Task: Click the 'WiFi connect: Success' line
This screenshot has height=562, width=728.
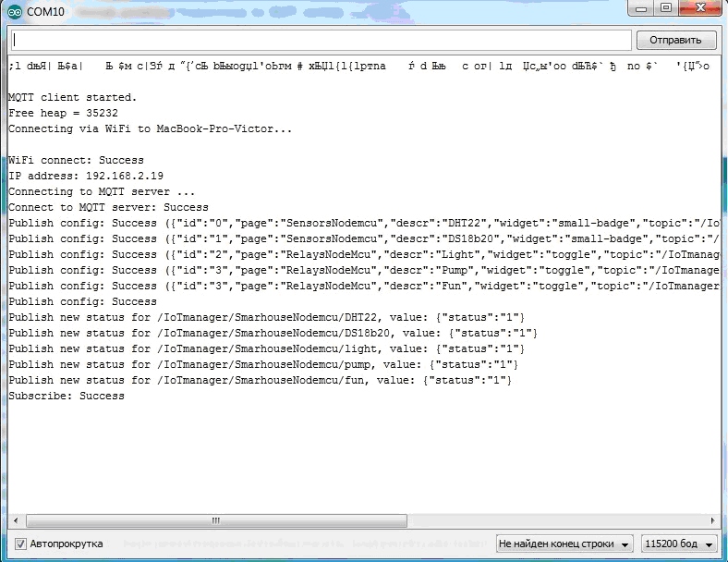Action: tap(76, 160)
